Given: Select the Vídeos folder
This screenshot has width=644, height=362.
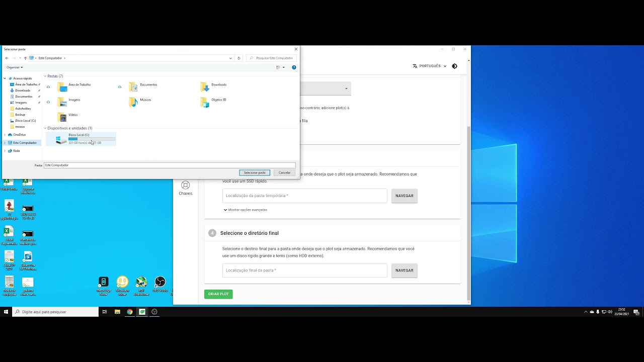Looking at the screenshot, I should pyautogui.click(x=68, y=117).
